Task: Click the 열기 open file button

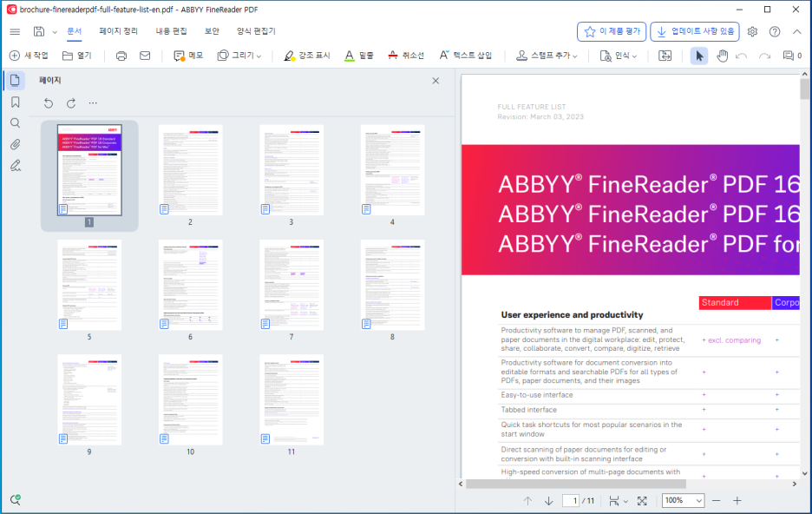Action: [x=76, y=56]
